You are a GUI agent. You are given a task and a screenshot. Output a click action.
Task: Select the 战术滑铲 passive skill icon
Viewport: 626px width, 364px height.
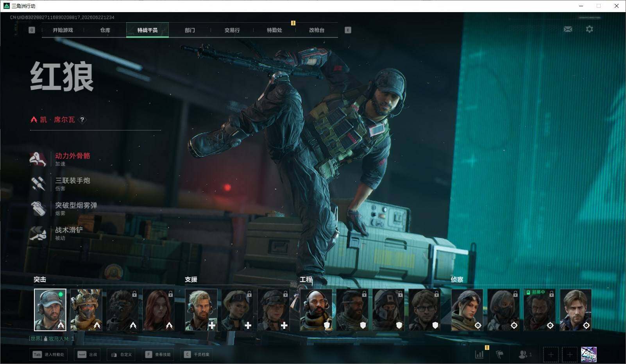(x=38, y=233)
